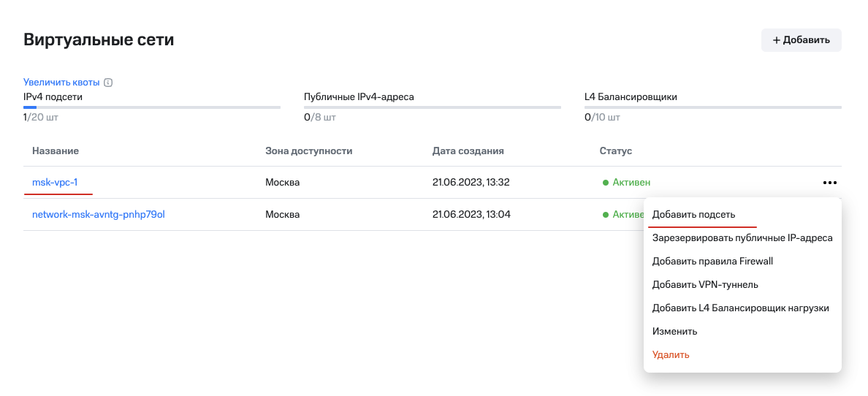Select Добавить подсеть from the menu
The width and height of the screenshot is (868, 396).
coord(693,215)
